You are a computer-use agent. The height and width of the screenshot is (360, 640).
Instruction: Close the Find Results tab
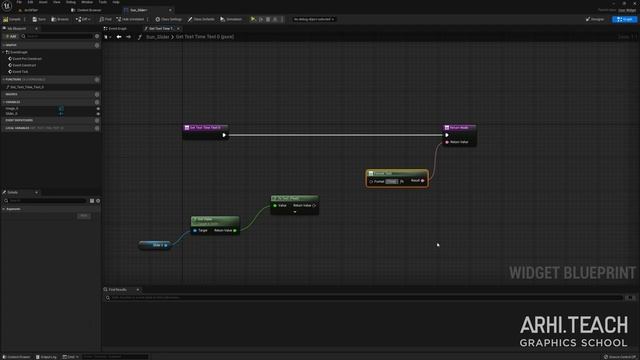(138, 289)
